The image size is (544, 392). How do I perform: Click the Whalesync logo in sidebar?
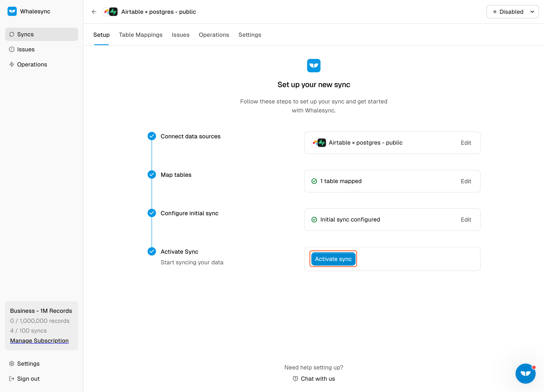pyautogui.click(x=12, y=11)
